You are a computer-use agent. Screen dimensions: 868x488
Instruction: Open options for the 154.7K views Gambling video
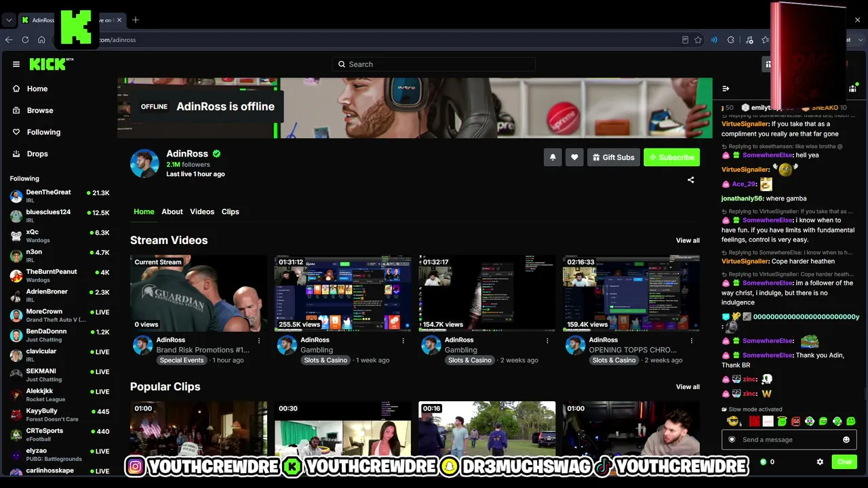point(547,340)
